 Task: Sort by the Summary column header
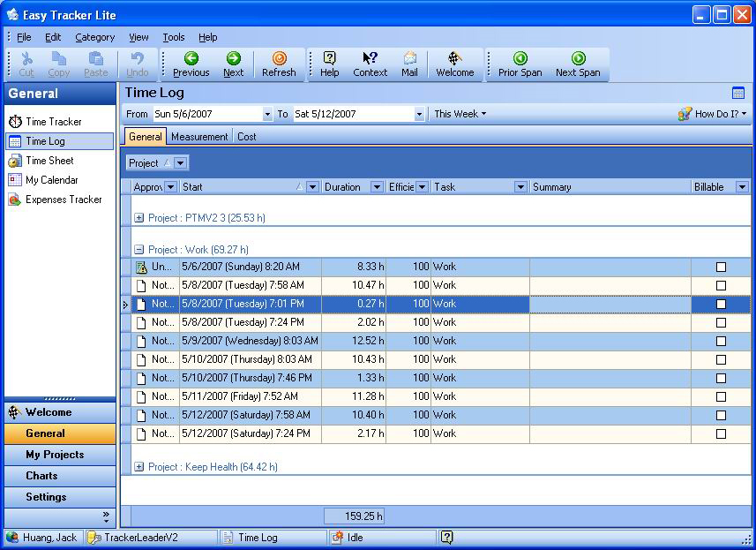tap(610, 187)
